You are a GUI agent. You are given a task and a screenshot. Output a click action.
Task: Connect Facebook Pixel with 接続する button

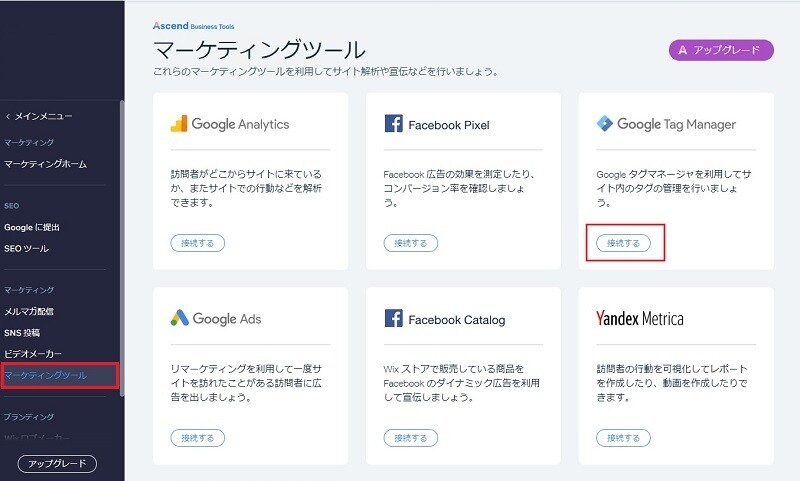coord(411,243)
